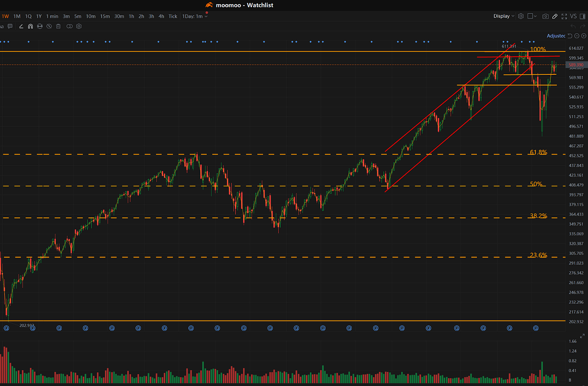The width and height of the screenshot is (588, 386).
Task: Take a chart screenshot with camera icon
Action: 546,16
